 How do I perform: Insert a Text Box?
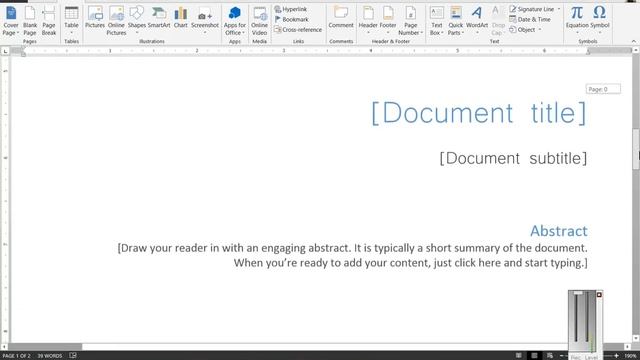pos(436,21)
